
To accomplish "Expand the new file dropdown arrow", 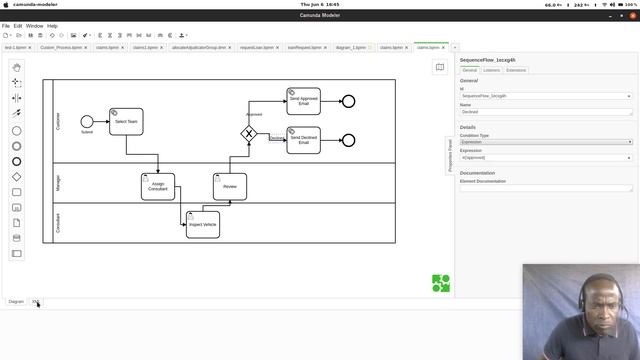I will click(11, 36).
